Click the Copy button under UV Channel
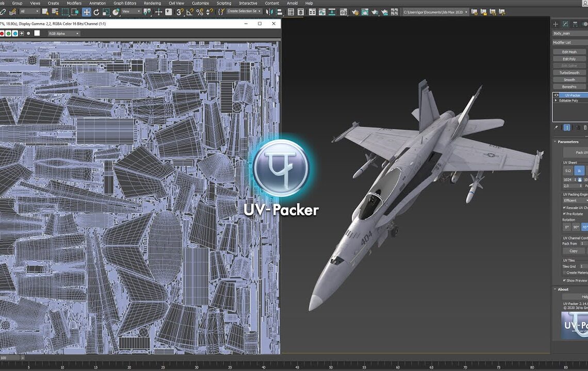Screen dimensions: 588x371 [574, 251]
